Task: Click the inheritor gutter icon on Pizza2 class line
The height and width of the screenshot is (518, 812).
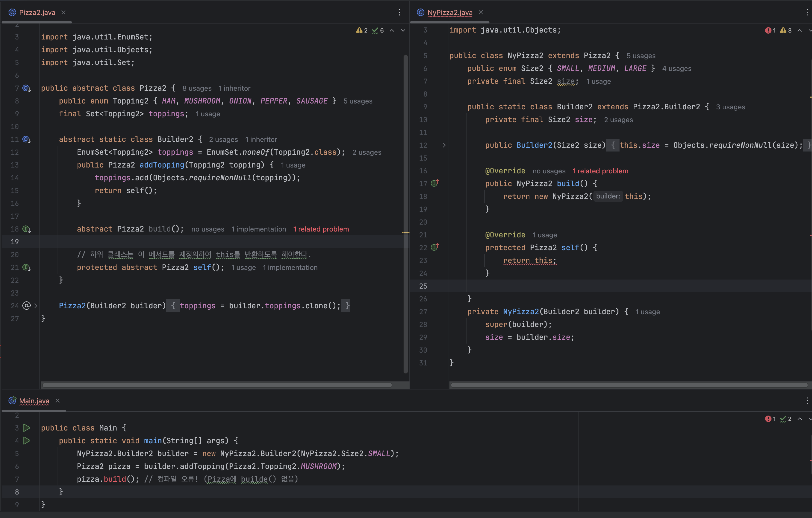Action: [26, 88]
